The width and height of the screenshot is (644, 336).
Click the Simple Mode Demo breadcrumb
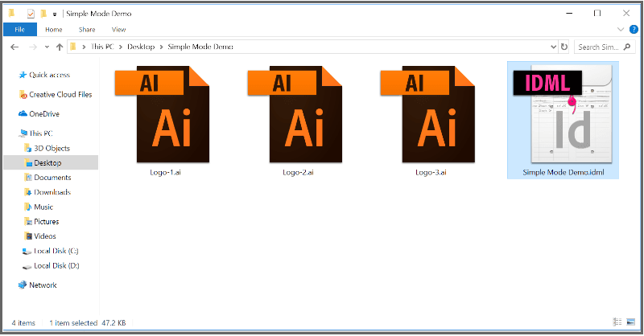coord(200,47)
